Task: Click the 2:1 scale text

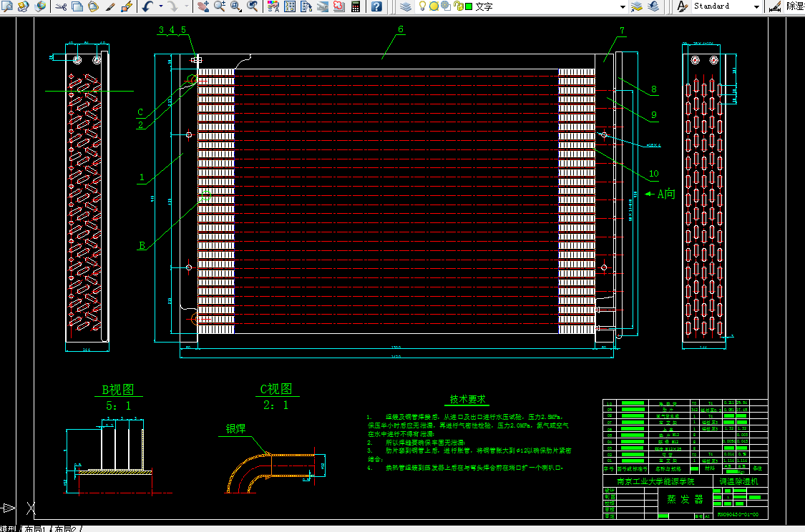Action: [276, 405]
